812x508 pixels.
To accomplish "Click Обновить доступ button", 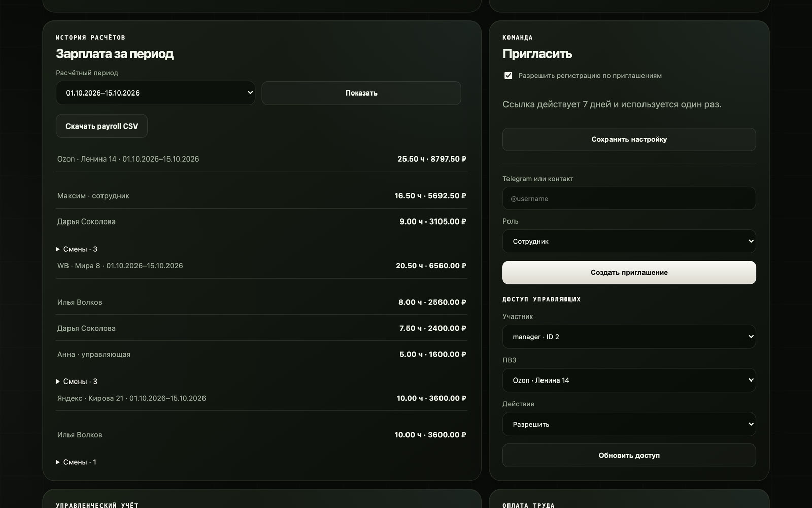I will 629,456.
